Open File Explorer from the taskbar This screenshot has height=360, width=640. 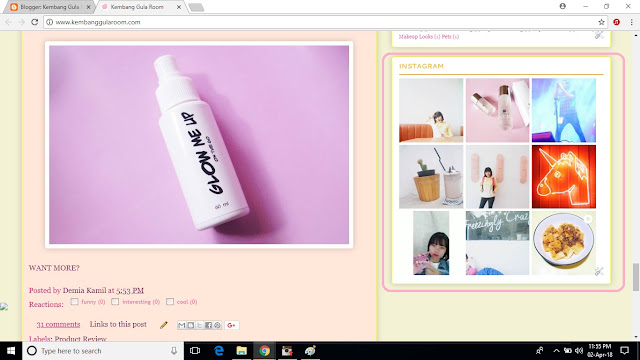(242, 351)
